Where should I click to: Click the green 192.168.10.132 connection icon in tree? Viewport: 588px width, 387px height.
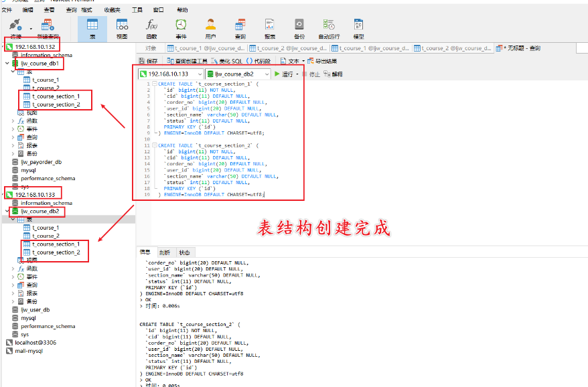pos(9,47)
